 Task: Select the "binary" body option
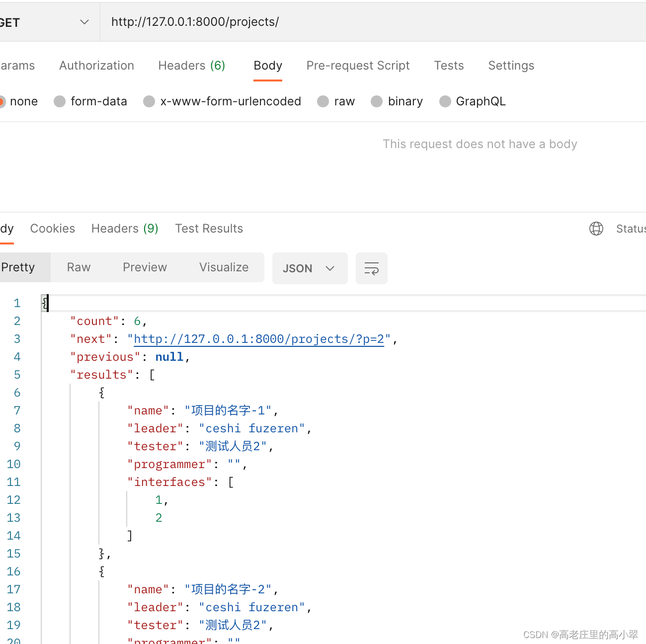[397, 101]
